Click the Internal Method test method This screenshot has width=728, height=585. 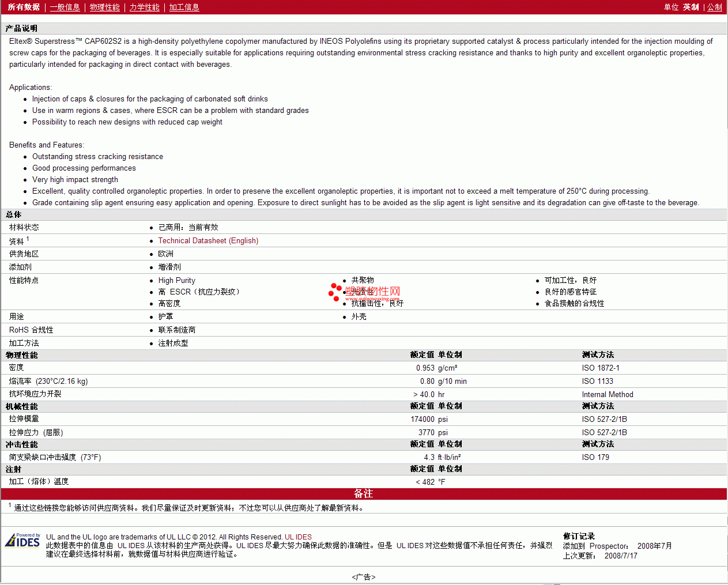coord(608,394)
